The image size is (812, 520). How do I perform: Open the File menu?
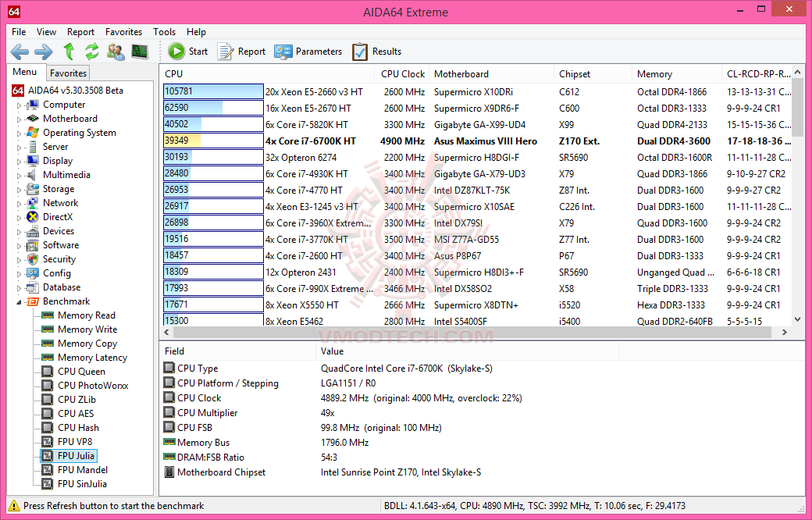pos(19,32)
